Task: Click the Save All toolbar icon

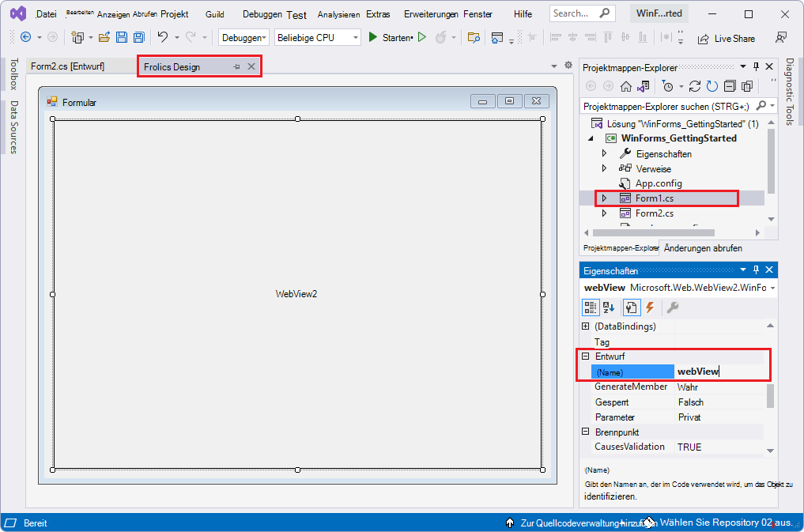Action: pyautogui.click(x=138, y=38)
